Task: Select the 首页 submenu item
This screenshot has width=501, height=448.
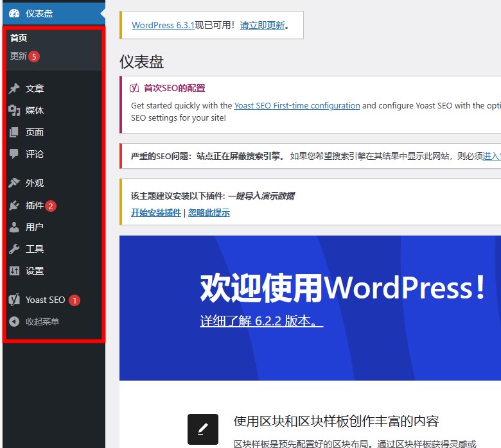Action: coord(19,38)
